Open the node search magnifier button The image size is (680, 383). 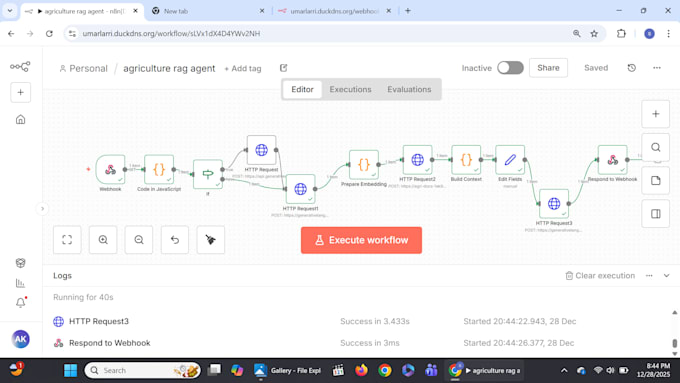click(656, 147)
